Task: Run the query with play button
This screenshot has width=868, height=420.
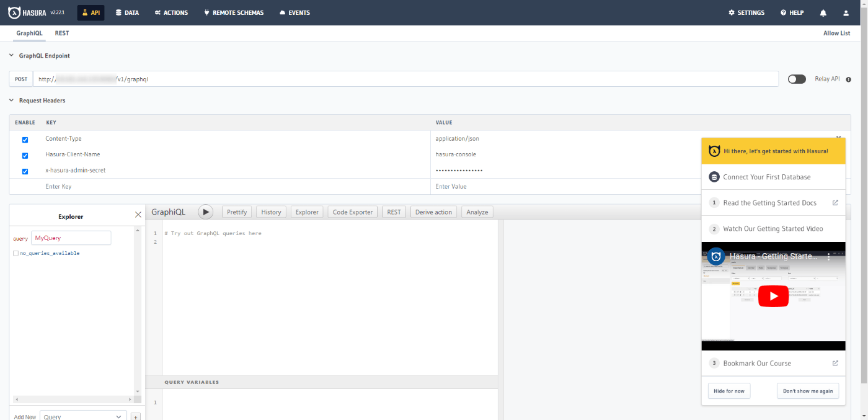Action: tap(205, 212)
